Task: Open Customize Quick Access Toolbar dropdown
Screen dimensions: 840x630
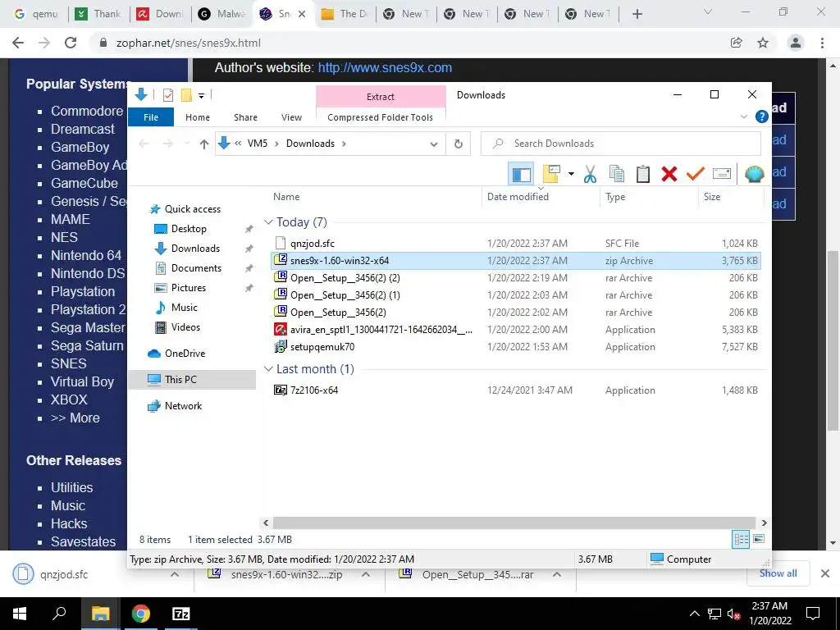Action: 202,96
